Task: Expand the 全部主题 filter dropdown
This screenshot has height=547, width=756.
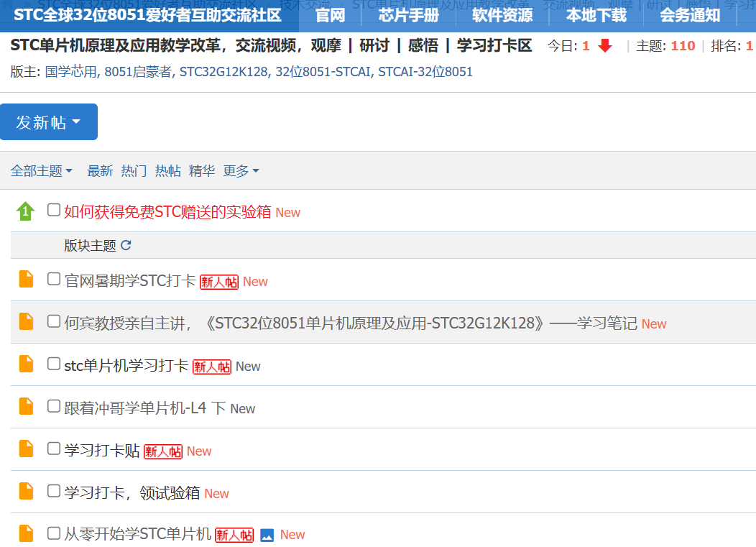Action: click(42, 171)
